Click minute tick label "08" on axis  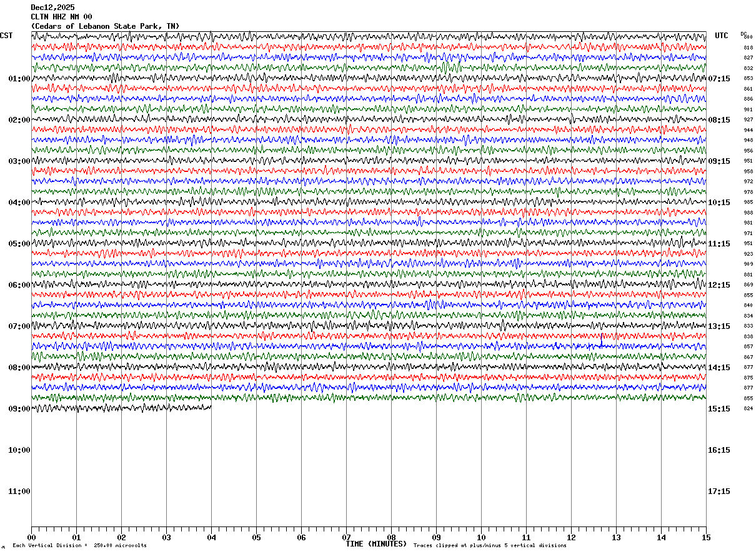click(x=391, y=538)
